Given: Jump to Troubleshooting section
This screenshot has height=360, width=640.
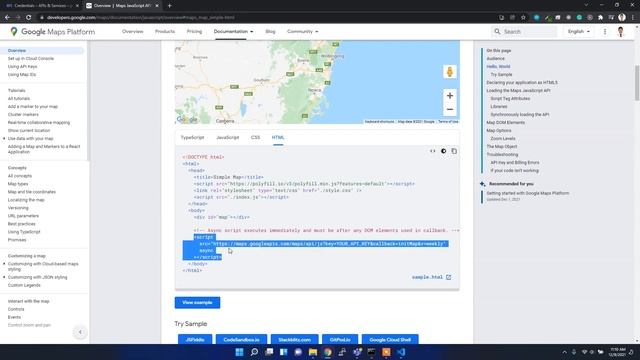Looking at the screenshot, I should (502, 154).
